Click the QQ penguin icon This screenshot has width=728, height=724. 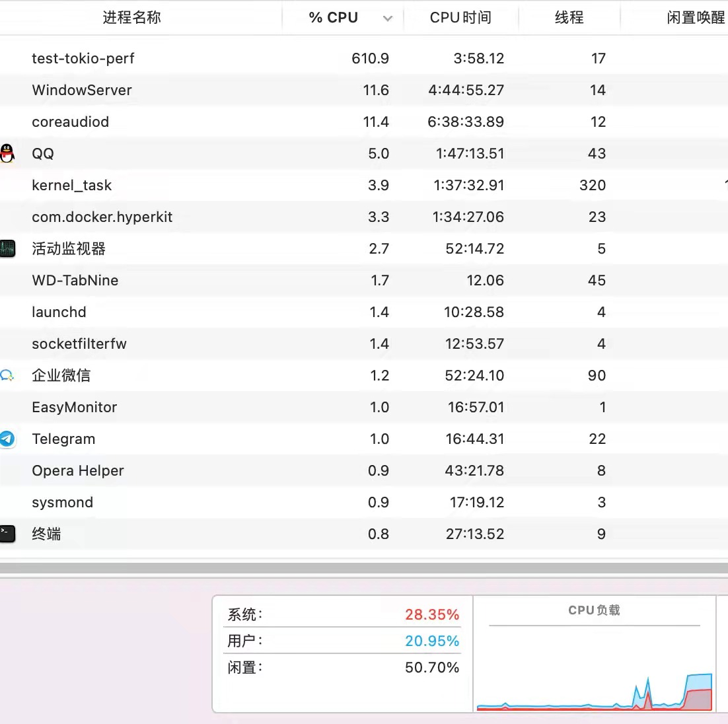pyautogui.click(x=7, y=153)
